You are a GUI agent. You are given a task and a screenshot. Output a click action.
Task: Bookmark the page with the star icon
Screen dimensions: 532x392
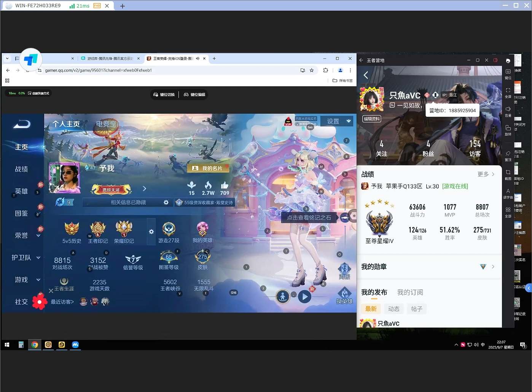pyautogui.click(x=312, y=70)
